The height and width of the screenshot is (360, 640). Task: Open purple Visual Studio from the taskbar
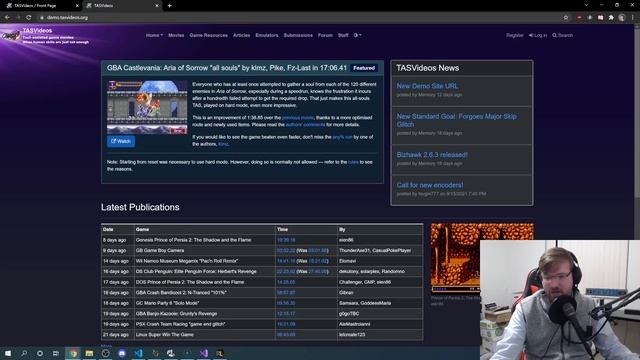click(x=204, y=353)
